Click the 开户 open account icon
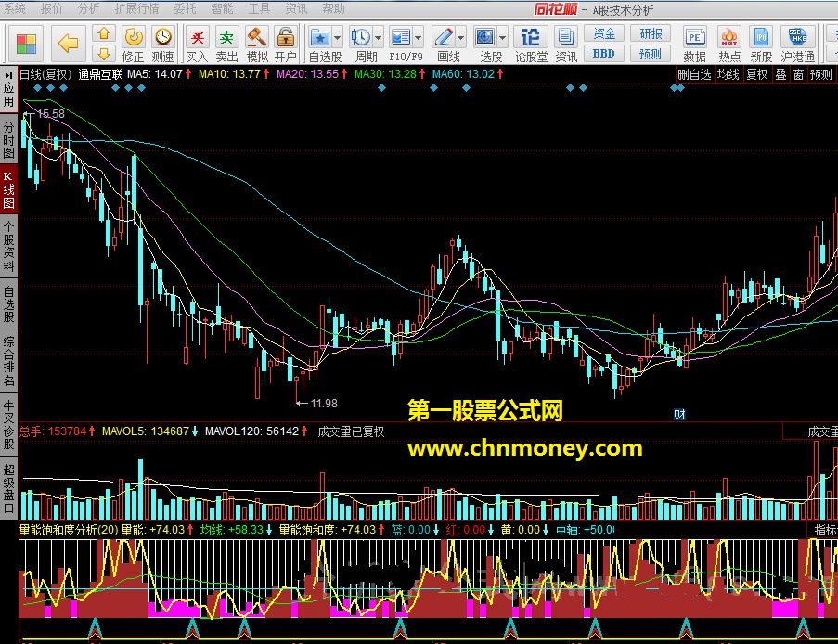Screen dimensions: 838x644 (286, 44)
